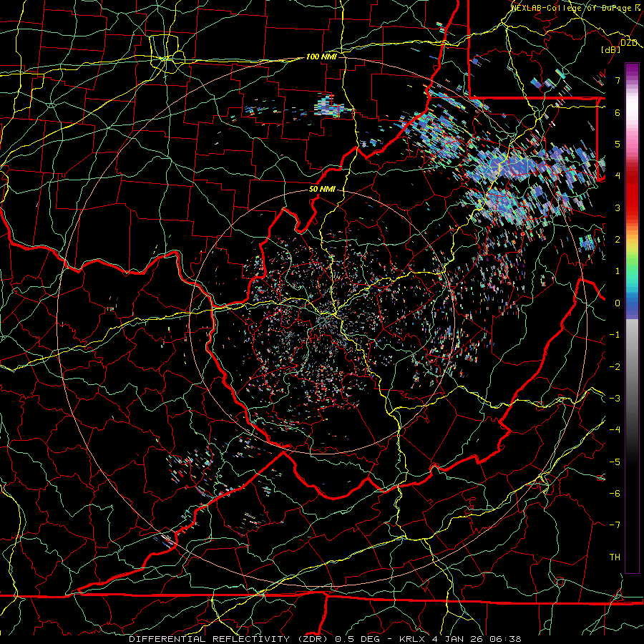Click the 2 value on the color scale
This screenshot has width=644, height=644.
coord(618,240)
